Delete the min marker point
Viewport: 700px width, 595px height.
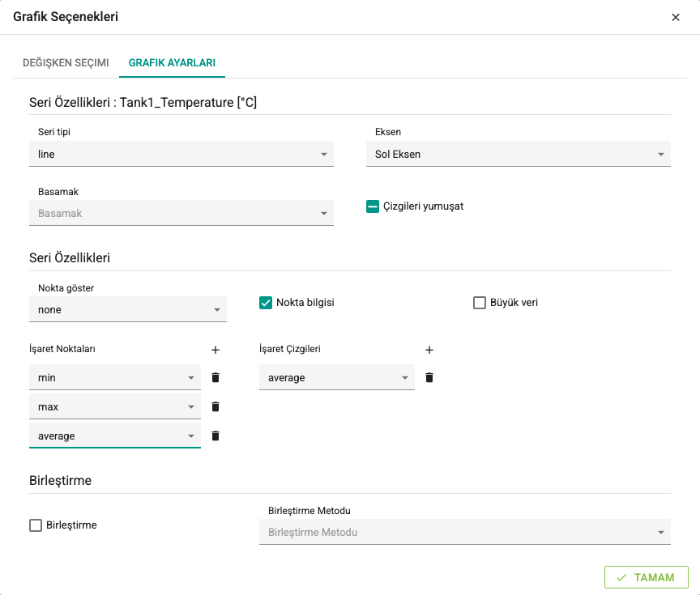click(216, 378)
